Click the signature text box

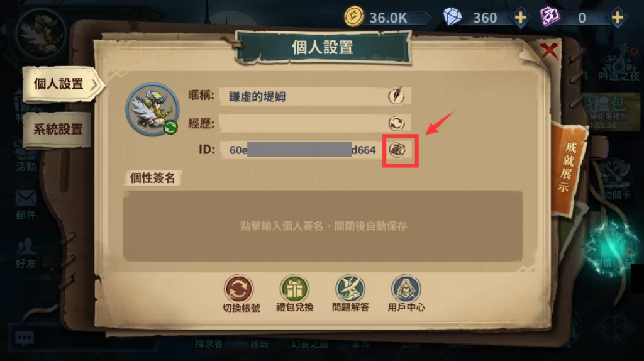point(323,226)
